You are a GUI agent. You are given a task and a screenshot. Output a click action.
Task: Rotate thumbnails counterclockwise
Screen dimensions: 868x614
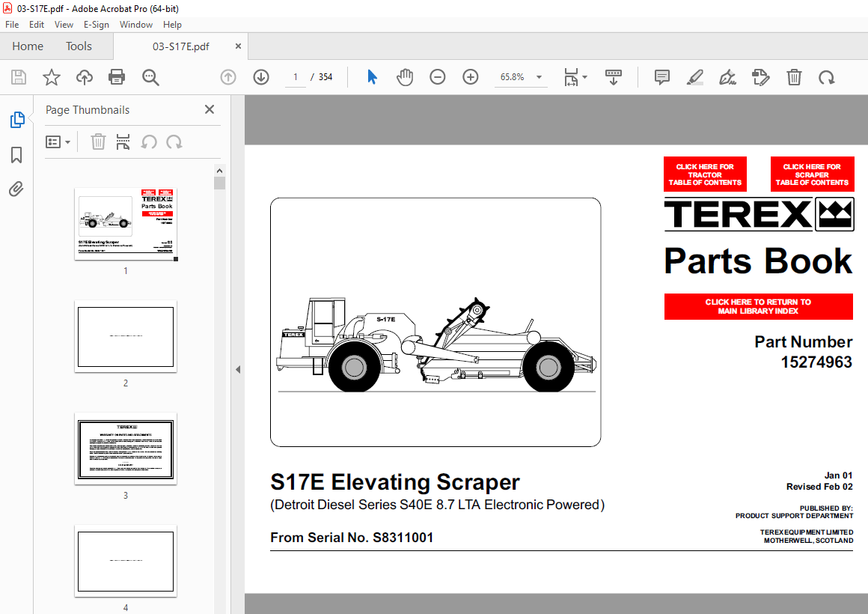148,142
